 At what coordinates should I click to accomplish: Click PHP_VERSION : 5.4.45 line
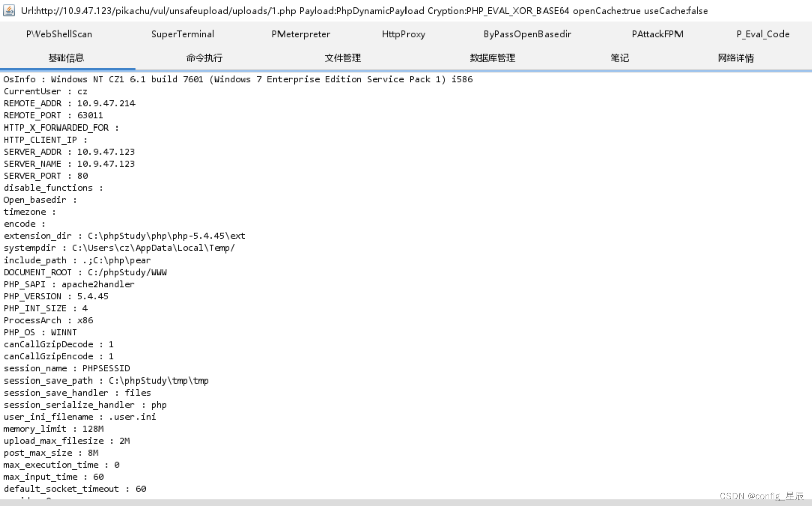56,296
